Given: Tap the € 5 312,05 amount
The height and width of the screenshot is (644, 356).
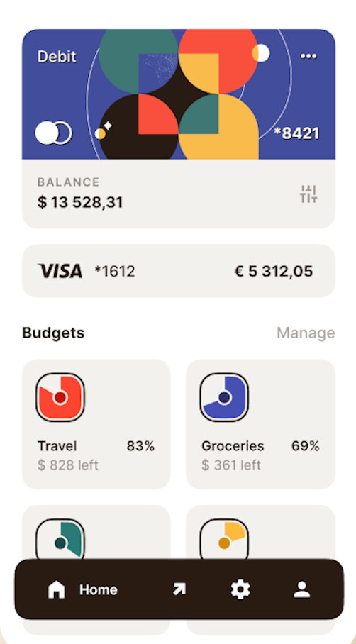Looking at the screenshot, I should pyautogui.click(x=274, y=271).
